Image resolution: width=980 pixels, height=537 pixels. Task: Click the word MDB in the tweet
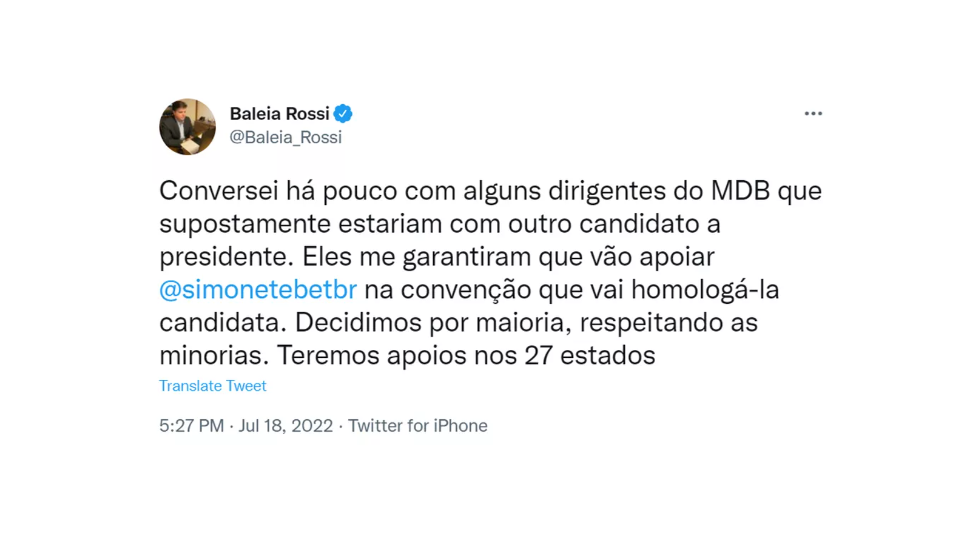[x=740, y=191]
